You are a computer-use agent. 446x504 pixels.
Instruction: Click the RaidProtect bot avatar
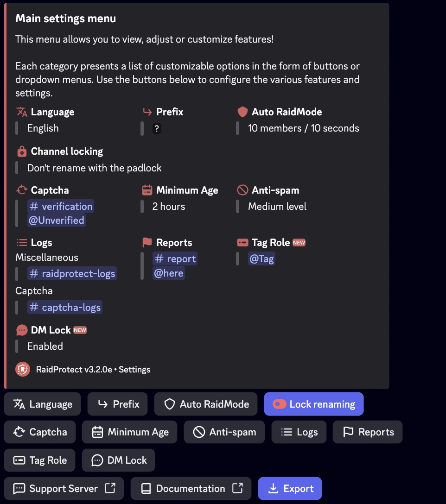pos(22,369)
